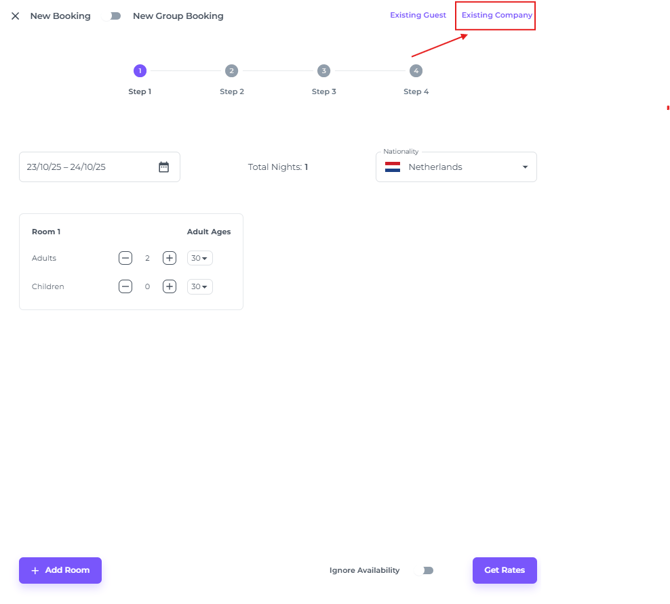Open the calendar date picker icon
Image resolution: width=670 pixels, height=604 pixels.
(x=164, y=167)
